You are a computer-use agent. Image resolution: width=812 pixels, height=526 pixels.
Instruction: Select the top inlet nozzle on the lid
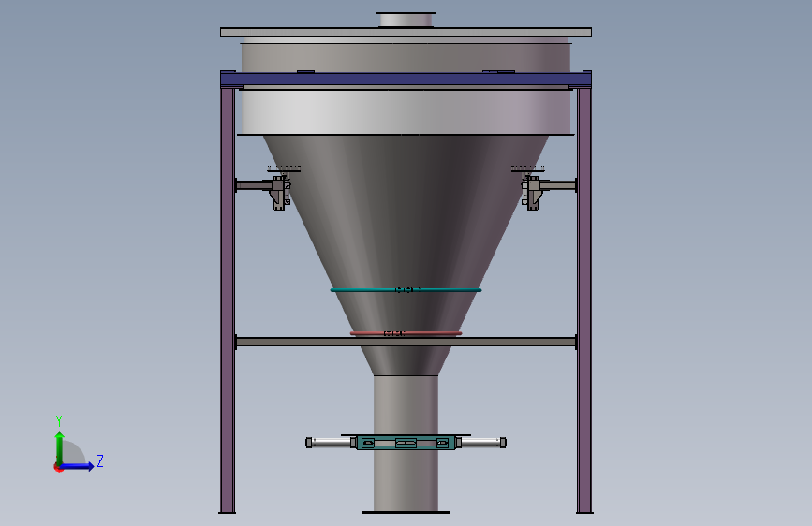click(406, 20)
